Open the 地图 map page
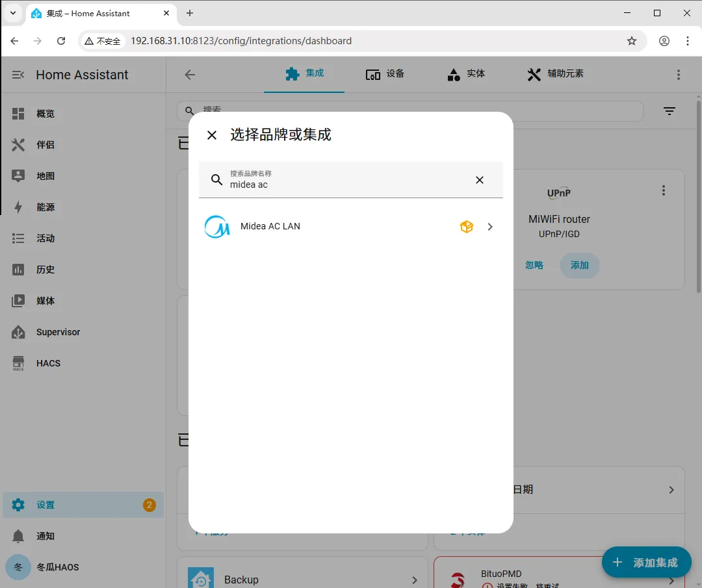702x588 pixels. 83,176
